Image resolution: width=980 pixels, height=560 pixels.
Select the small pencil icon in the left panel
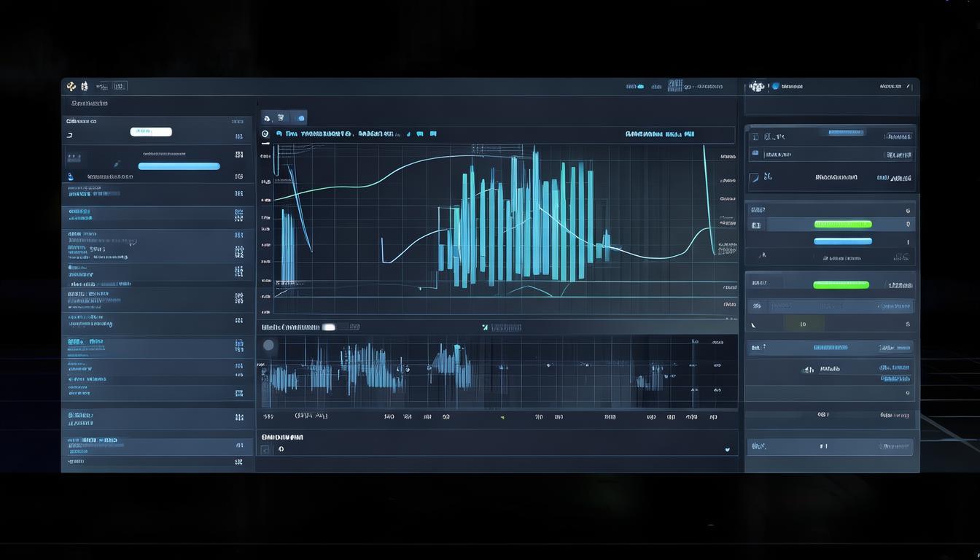[x=117, y=165]
